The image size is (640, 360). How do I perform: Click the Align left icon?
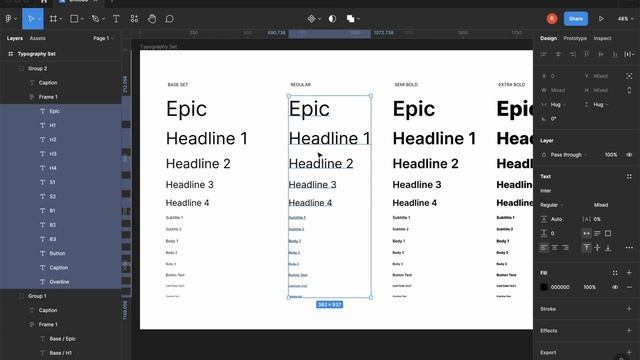click(x=544, y=54)
